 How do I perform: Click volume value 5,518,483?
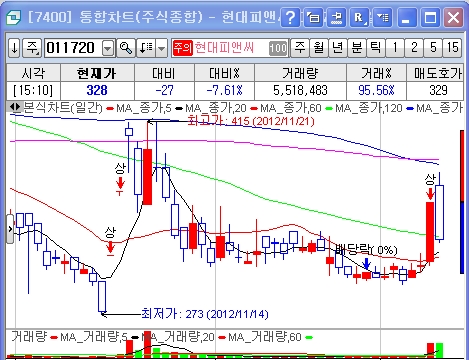[300, 90]
